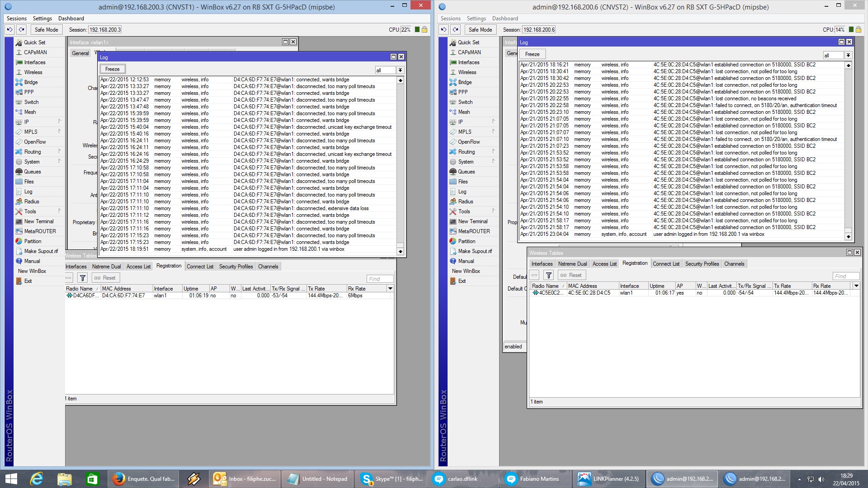Toggle Safe Mode in left WinBox
Viewport: 868px width, 488px height.
46,30
